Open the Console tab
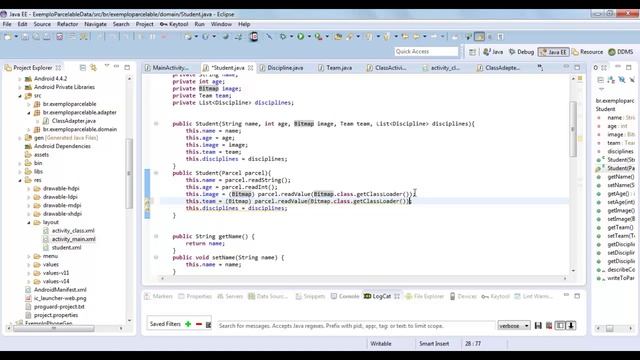This screenshot has height=360, width=640. click(345, 296)
